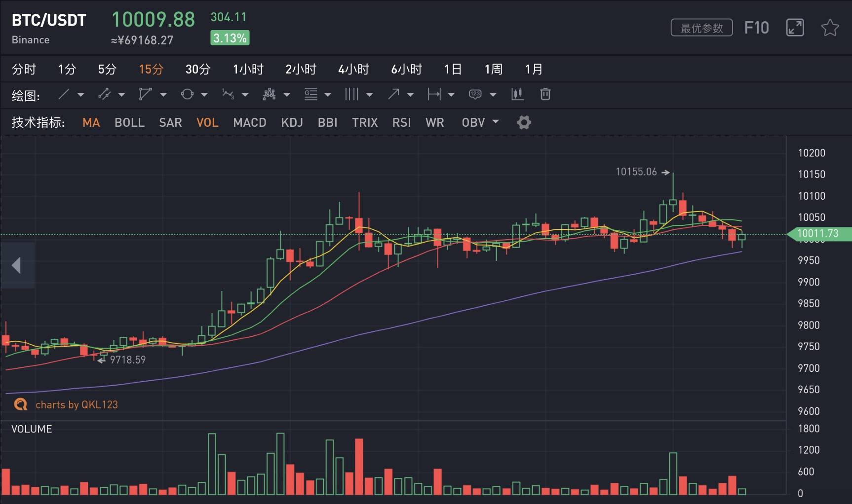Select the 15分 interval

151,69
